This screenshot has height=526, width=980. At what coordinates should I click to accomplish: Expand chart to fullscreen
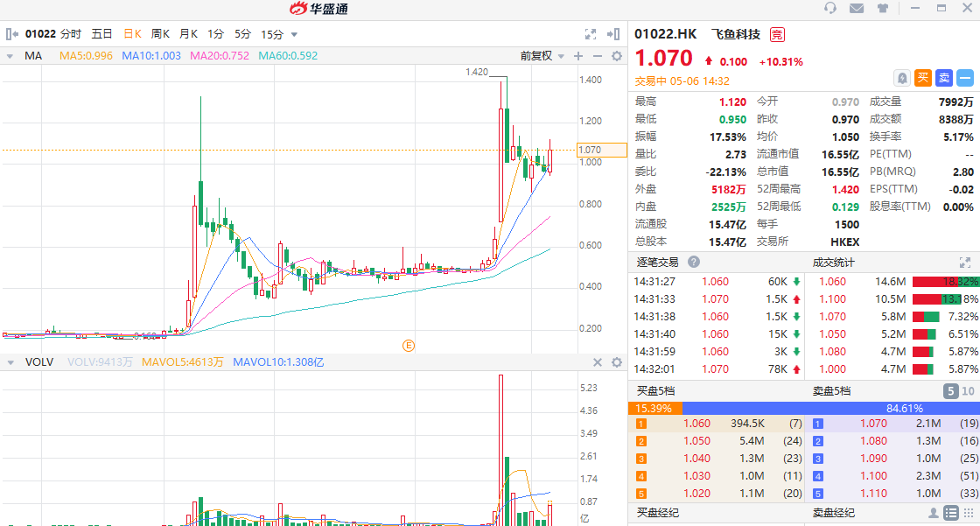(590, 34)
